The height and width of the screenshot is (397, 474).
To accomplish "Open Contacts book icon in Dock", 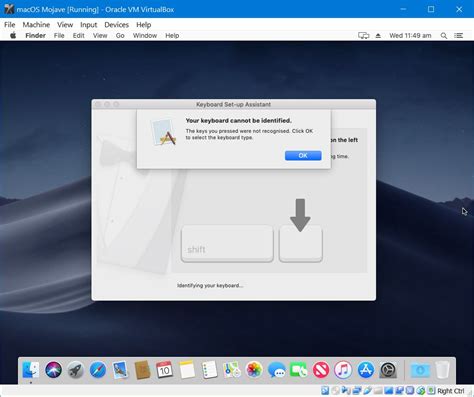I will (142, 370).
